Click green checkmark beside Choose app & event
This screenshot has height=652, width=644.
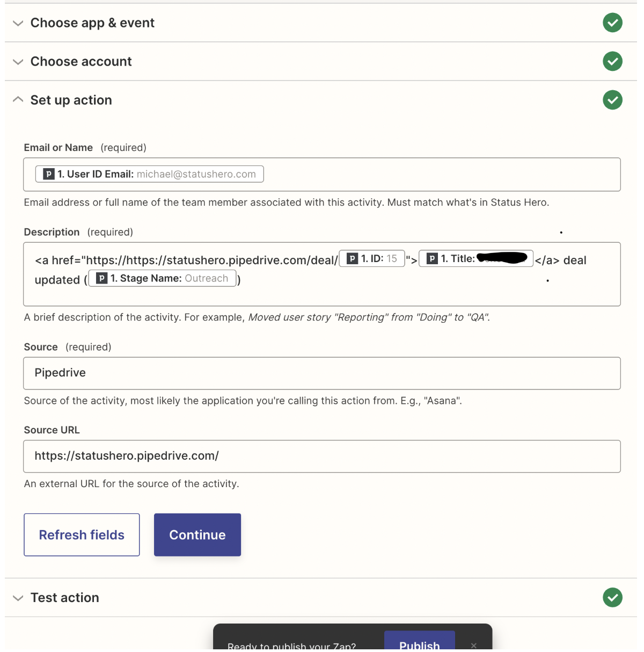612,23
